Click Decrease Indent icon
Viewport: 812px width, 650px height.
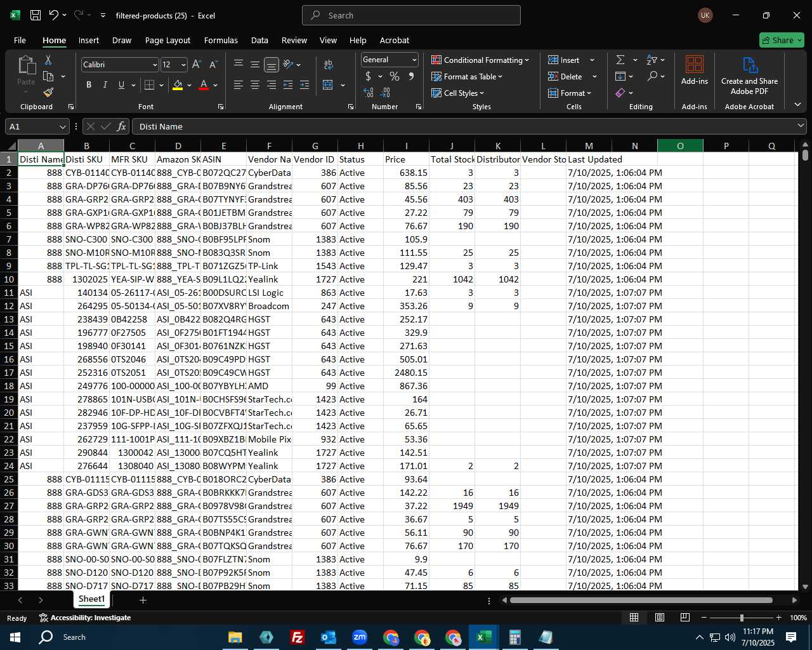coord(288,84)
